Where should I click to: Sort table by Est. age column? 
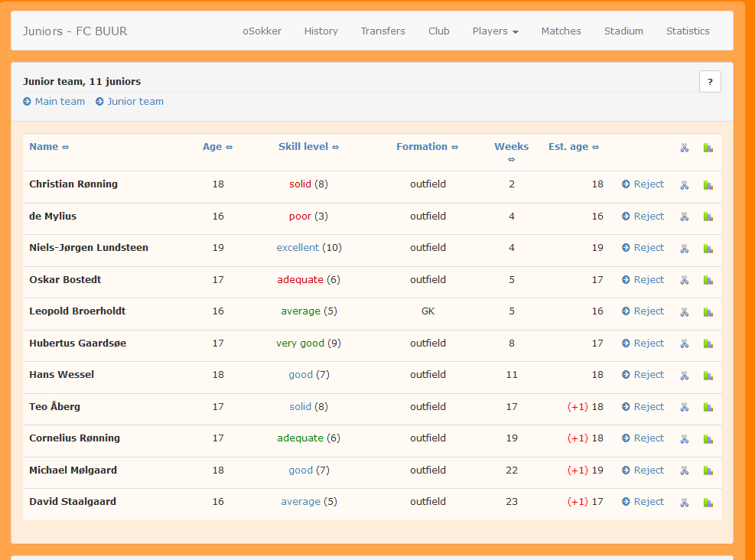point(574,146)
